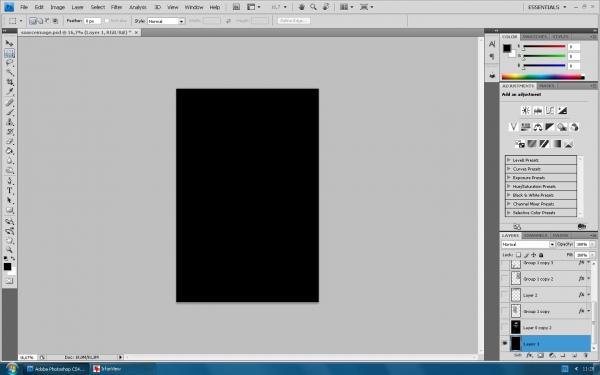Open the Character panel icon in dock
The height and width of the screenshot is (375, 600).
(x=492, y=44)
